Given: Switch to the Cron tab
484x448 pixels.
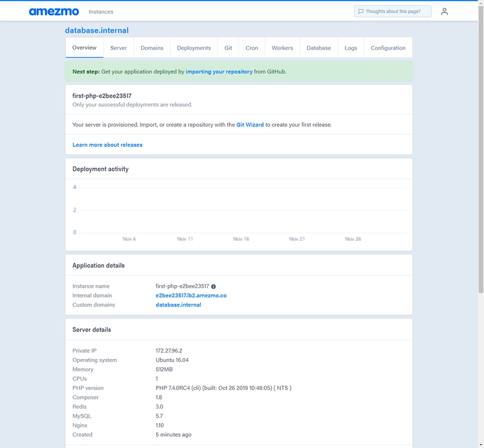Looking at the screenshot, I should pyautogui.click(x=252, y=48).
